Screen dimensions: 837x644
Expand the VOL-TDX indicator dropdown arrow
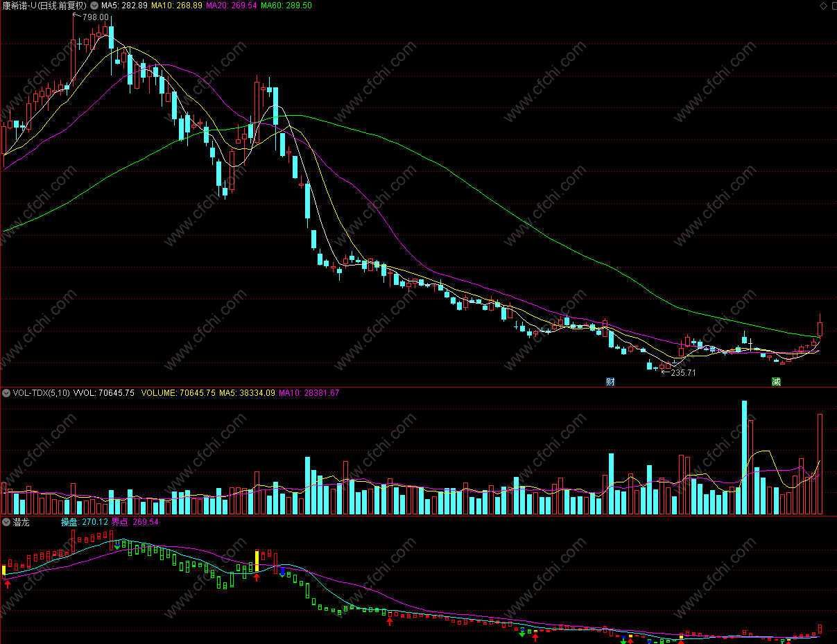(6, 393)
